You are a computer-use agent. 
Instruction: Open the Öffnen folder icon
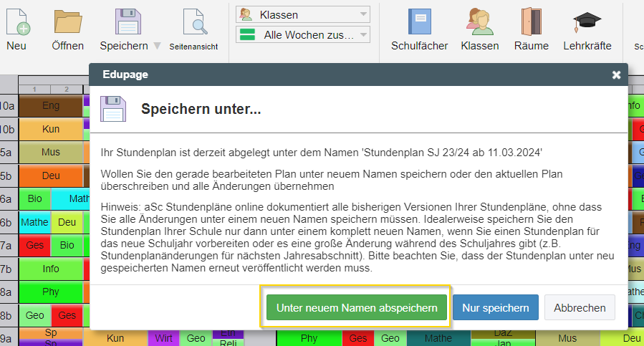[x=68, y=22]
